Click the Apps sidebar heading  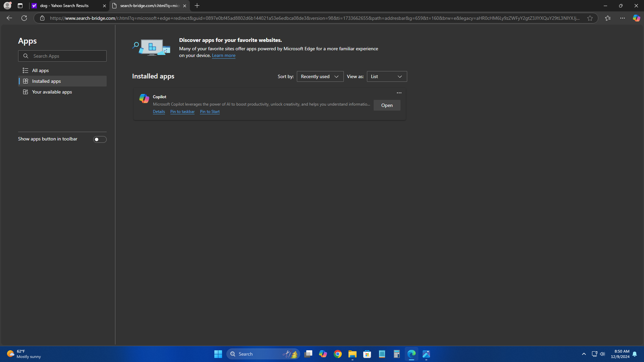[x=28, y=41]
